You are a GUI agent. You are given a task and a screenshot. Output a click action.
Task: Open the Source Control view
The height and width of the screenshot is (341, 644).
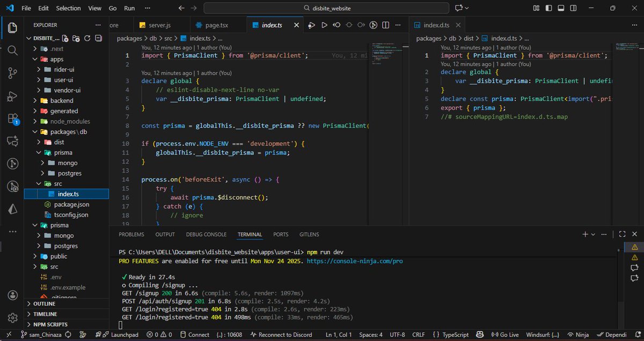(12, 73)
